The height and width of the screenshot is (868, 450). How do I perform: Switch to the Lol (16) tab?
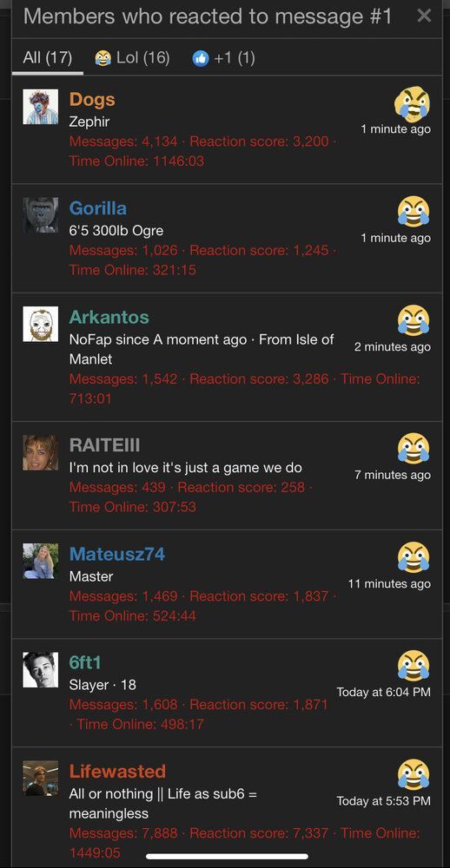(x=132, y=57)
